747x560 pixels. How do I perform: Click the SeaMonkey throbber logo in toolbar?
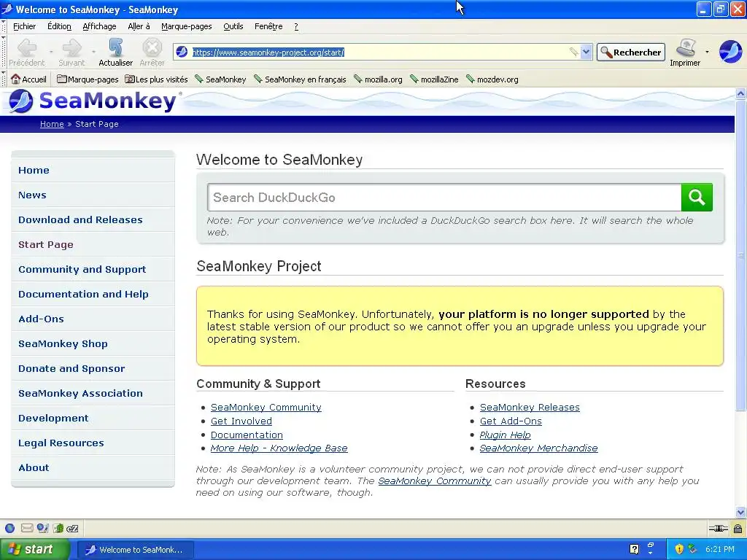tap(730, 52)
